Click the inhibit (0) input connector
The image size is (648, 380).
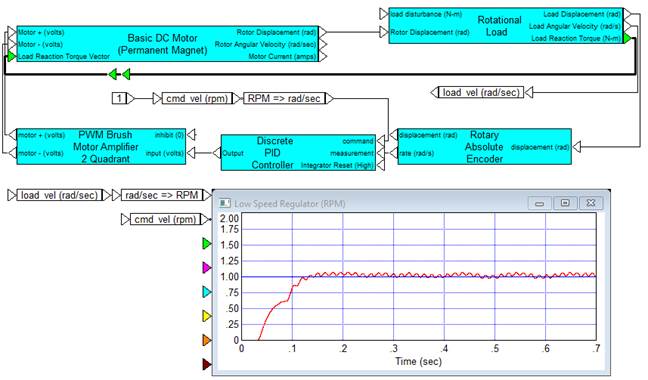tap(191, 135)
